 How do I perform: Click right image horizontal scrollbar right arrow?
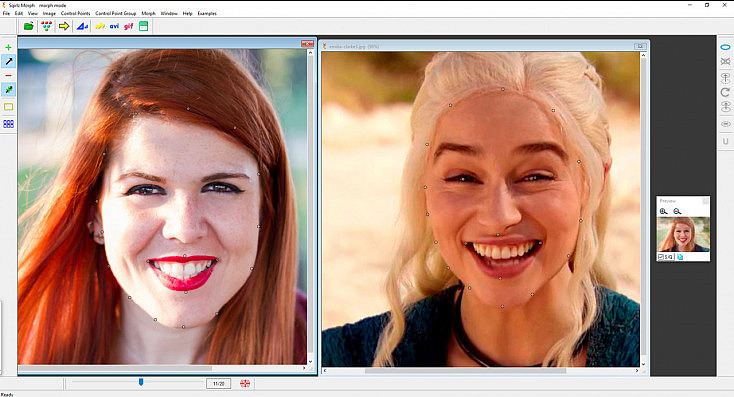click(637, 371)
